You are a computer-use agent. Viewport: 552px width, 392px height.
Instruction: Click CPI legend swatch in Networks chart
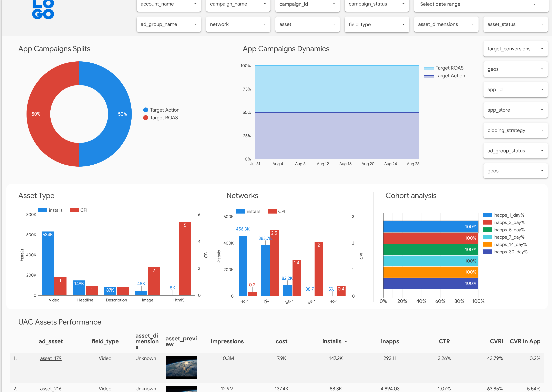click(x=272, y=212)
